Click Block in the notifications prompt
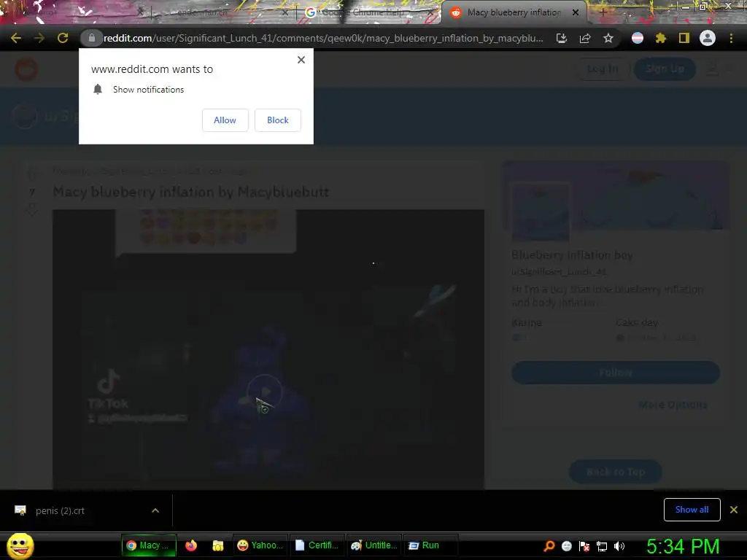 [278, 120]
